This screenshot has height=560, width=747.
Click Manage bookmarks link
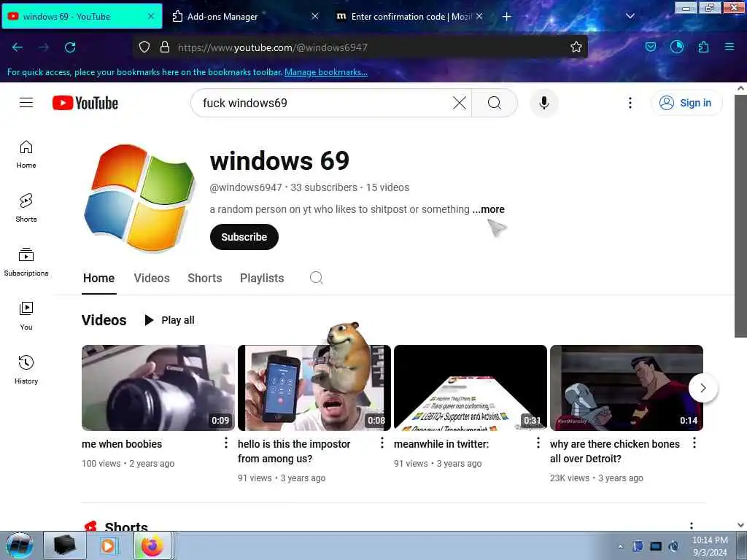[326, 72]
